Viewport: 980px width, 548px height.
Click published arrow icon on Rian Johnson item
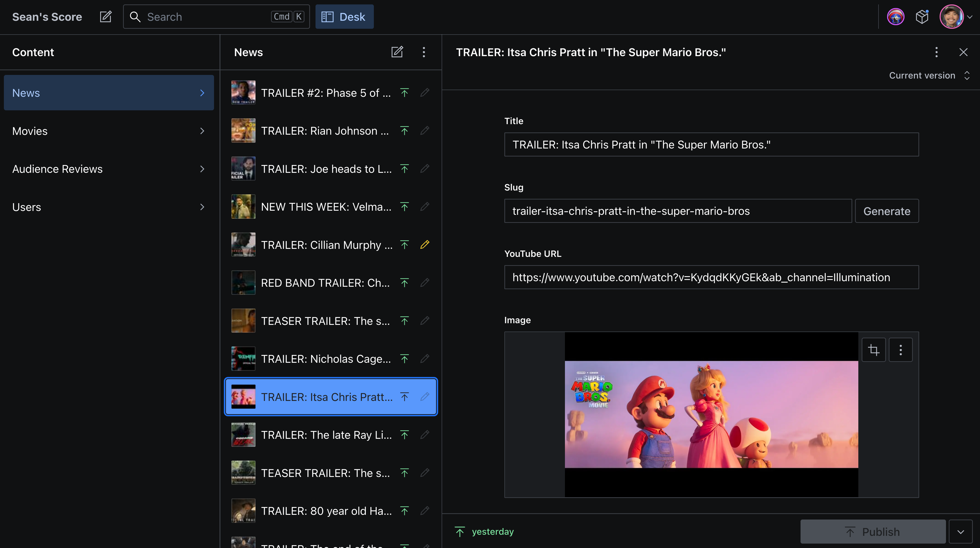pyautogui.click(x=404, y=131)
